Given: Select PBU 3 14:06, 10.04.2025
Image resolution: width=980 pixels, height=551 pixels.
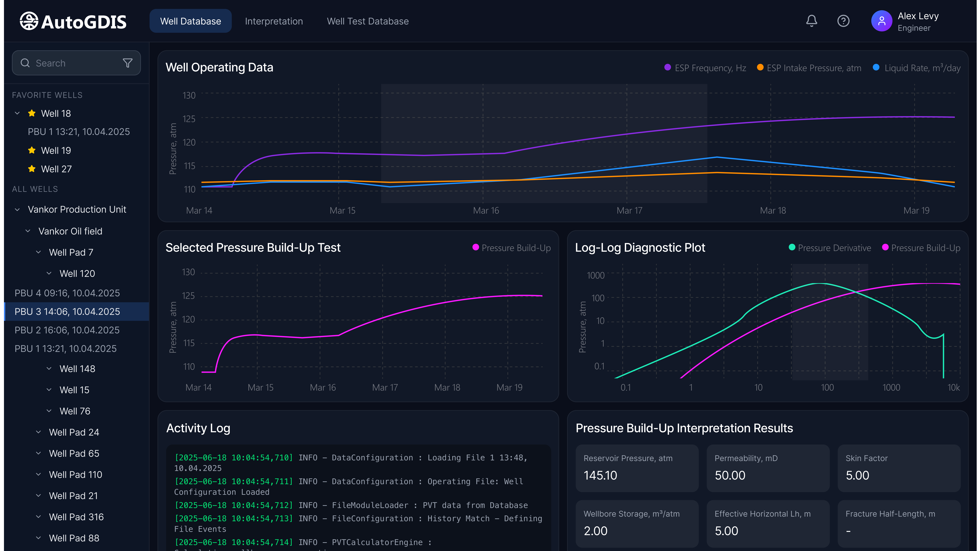Looking at the screenshot, I should [x=76, y=311].
